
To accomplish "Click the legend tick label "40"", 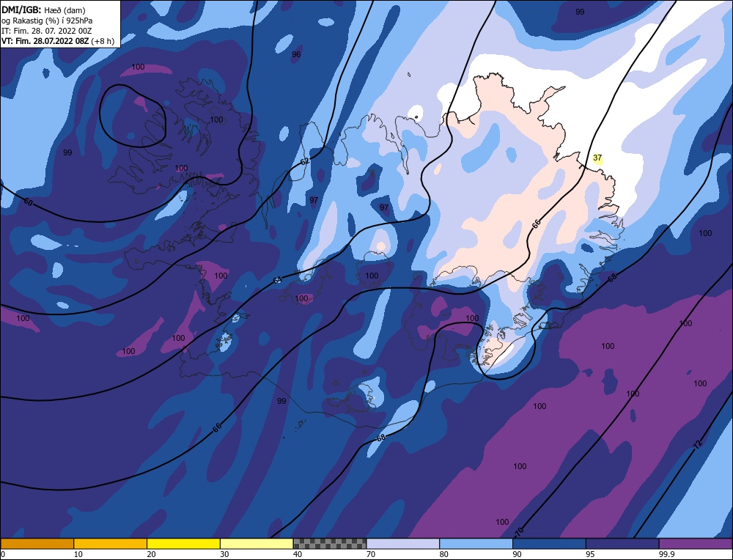I will point(298,554).
